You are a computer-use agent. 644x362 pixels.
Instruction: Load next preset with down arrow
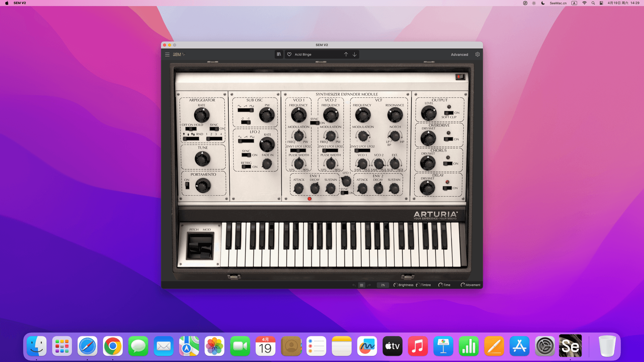click(355, 54)
